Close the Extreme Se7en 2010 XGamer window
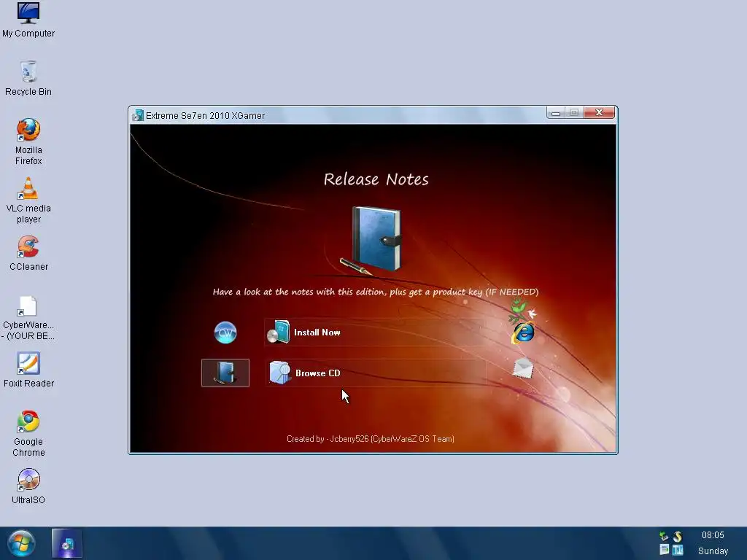This screenshot has width=747, height=560. coord(600,112)
